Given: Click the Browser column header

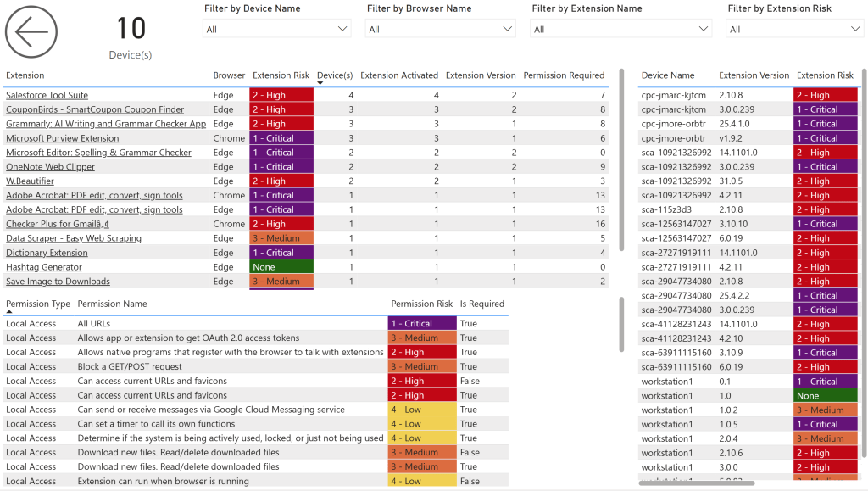Looking at the screenshot, I should (229, 75).
